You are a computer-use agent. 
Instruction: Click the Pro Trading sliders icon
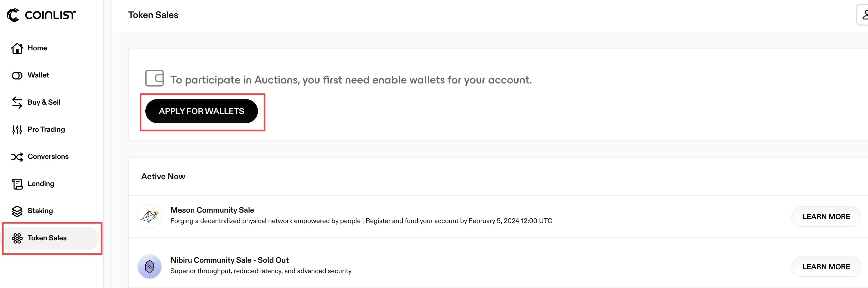(17, 129)
